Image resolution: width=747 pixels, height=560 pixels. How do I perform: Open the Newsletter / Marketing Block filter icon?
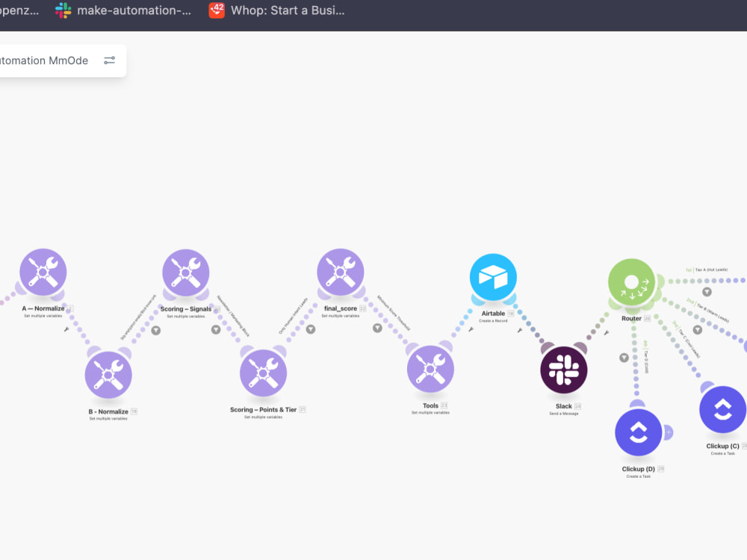[x=216, y=329]
